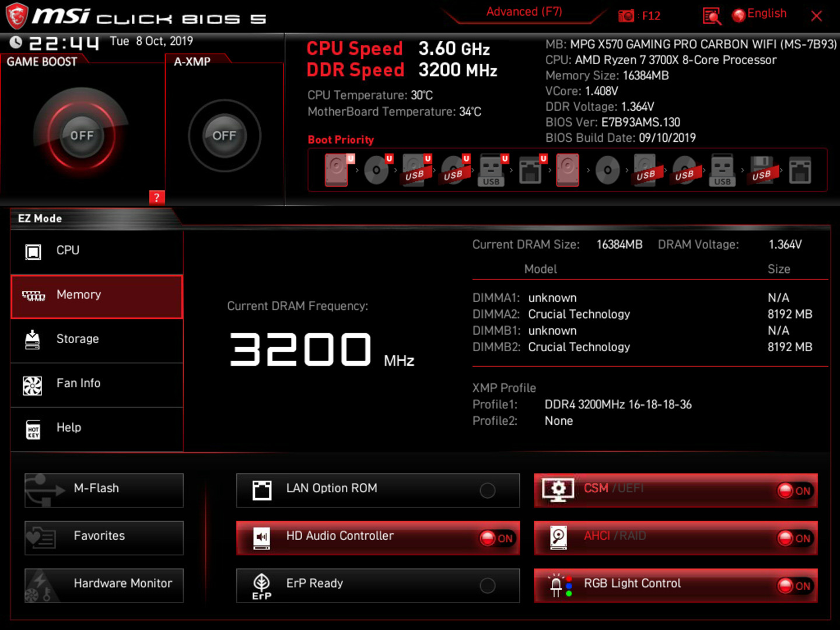Click the Boot Priority label
This screenshot has height=630, width=840.
point(341,139)
